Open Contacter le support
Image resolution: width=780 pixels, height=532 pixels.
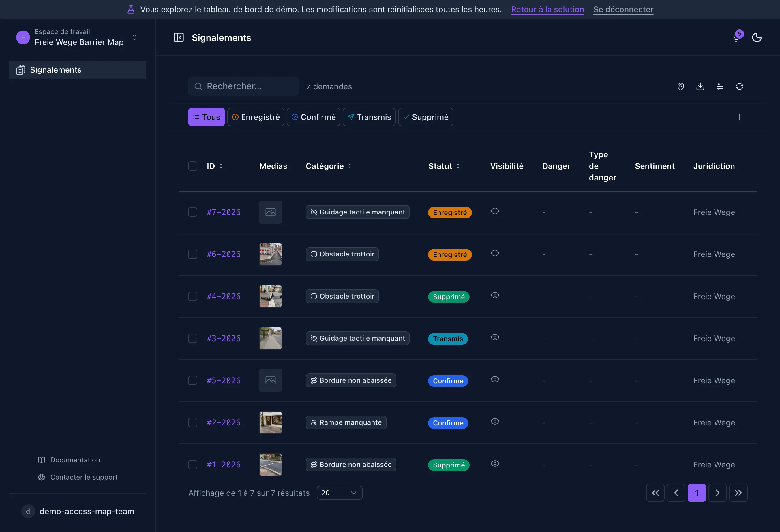(x=78, y=477)
